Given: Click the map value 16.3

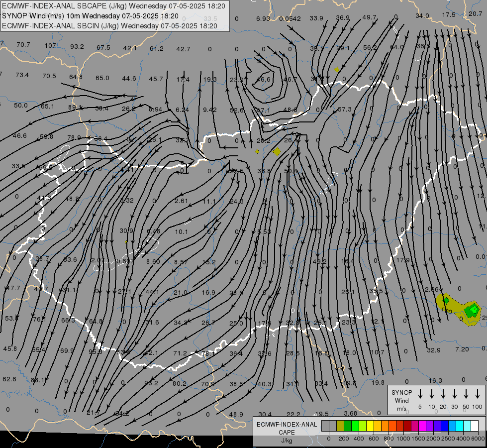Looking at the screenshot, I should (x=435, y=380).
